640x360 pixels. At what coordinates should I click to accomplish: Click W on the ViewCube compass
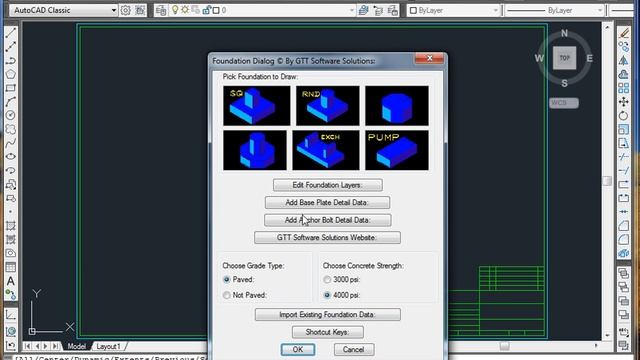[x=539, y=58]
